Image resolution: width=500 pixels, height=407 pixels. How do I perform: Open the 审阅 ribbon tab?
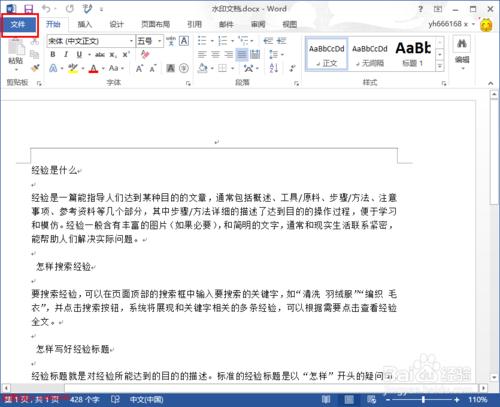point(258,24)
